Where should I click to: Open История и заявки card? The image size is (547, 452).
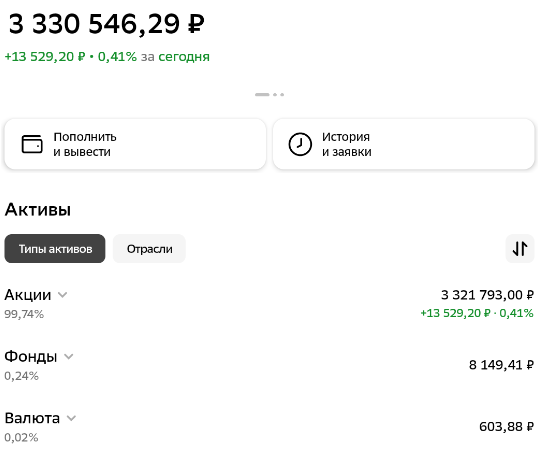[404, 144]
